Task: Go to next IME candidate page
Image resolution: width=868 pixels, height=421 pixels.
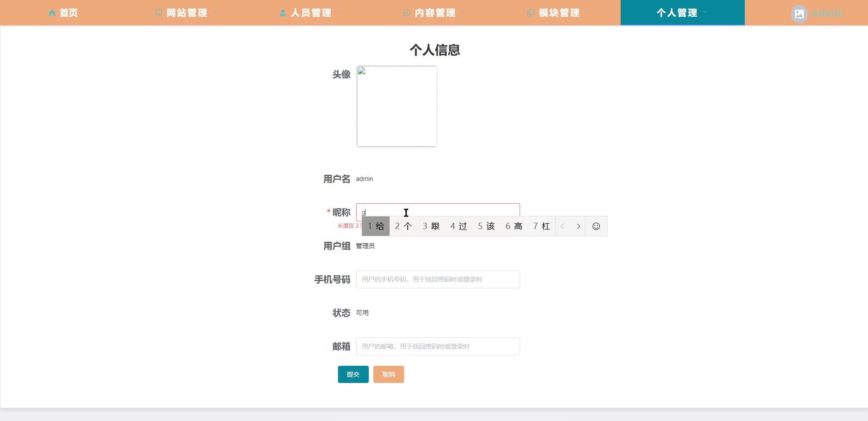Action: click(579, 226)
